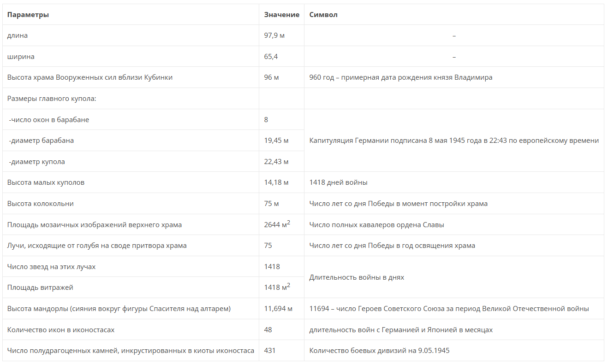Click the text about князя Владимира's birth
The width and height of the screenshot is (608, 364).
click(400, 77)
